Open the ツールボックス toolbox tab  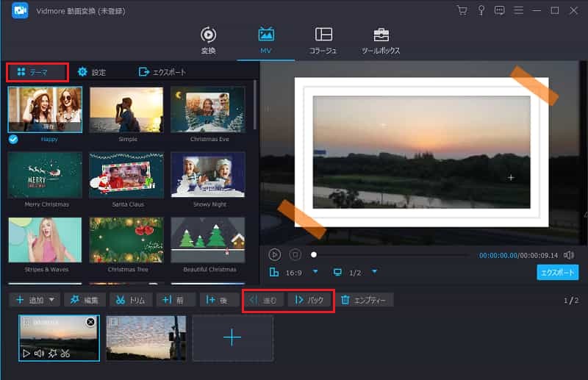pos(381,40)
